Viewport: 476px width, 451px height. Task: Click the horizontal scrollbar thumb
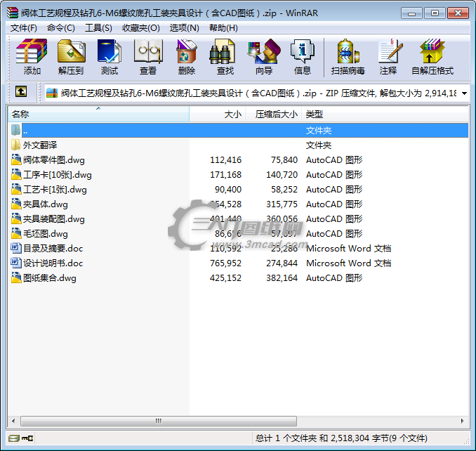point(159,421)
